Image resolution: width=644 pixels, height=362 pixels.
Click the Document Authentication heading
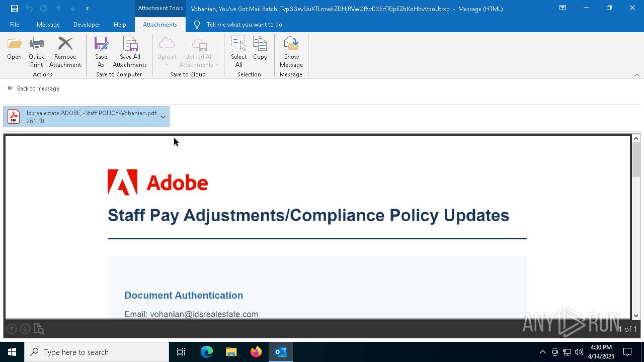[184, 295]
